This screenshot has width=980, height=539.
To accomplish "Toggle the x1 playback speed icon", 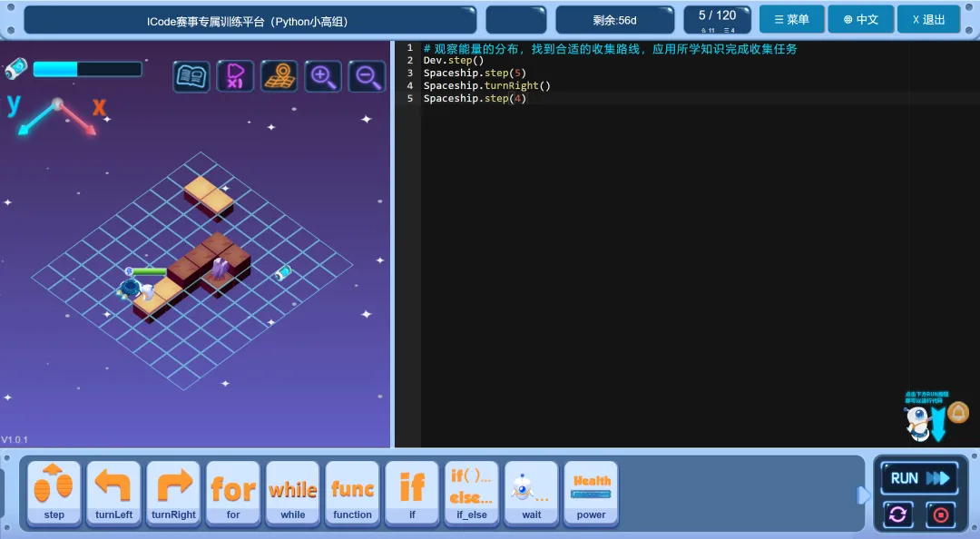I will (235, 76).
